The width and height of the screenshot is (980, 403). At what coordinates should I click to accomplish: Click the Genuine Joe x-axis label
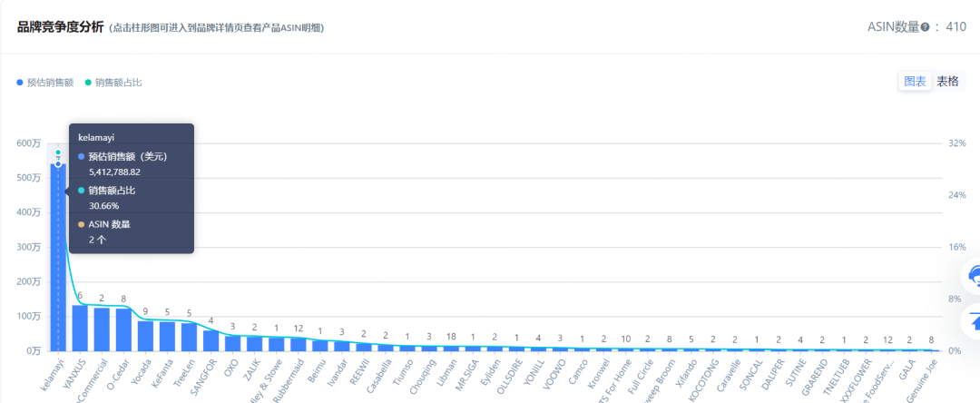[920, 379]
